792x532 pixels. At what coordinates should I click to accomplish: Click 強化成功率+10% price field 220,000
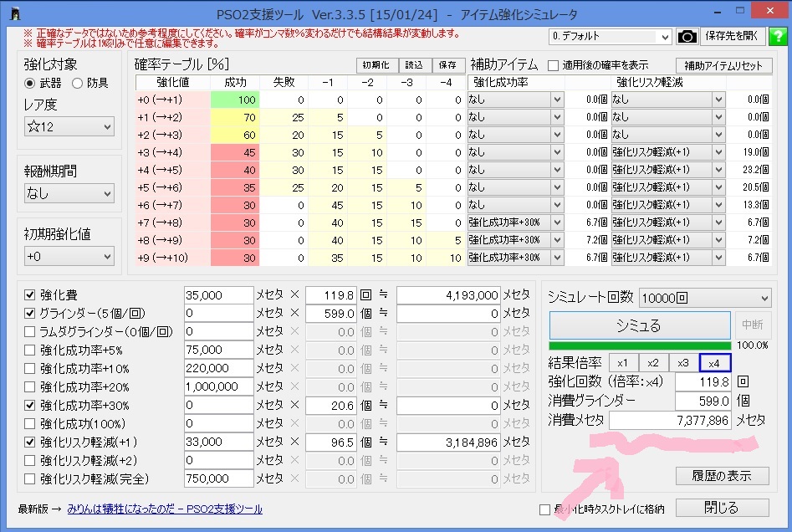tap(219, 368)
